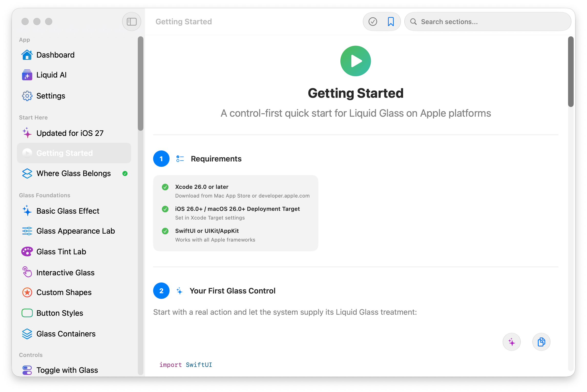Click Your First Glass Control heading
This screenshot has width=587, height=392.
coord(233,291)
